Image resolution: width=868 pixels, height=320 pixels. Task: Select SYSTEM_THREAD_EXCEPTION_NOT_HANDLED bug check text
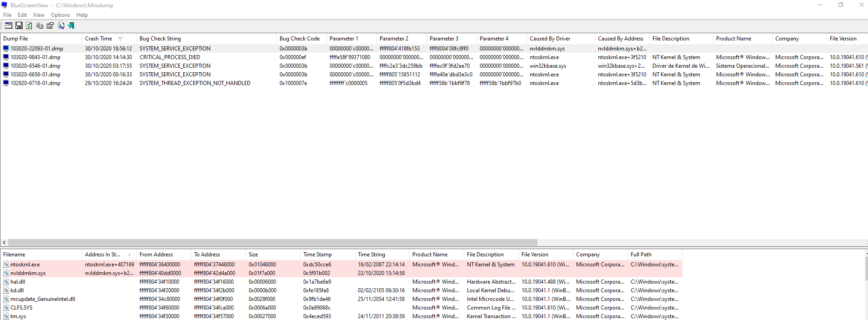(x=195, y=83)
